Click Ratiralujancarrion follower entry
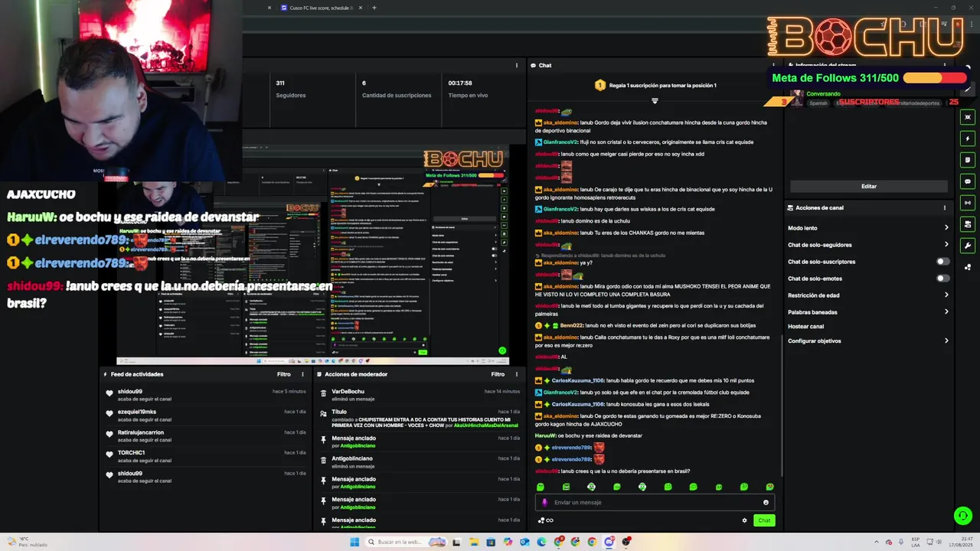This screenshot has width=980, height=551. point(207,435)
